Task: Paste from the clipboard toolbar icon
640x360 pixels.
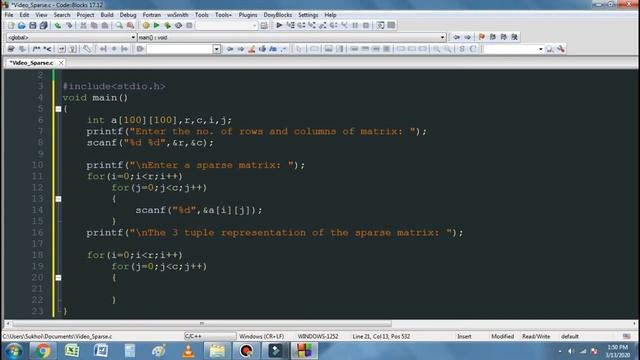Action: (x=104, y=25)
